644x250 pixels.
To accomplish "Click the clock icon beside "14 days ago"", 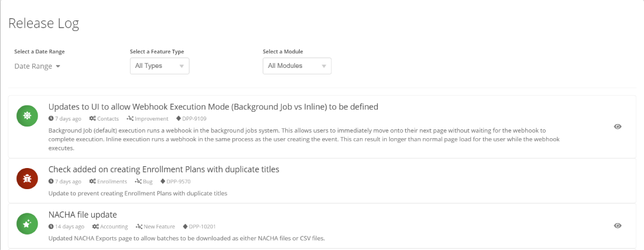I will pyautogui.click(x=51, y=227).
